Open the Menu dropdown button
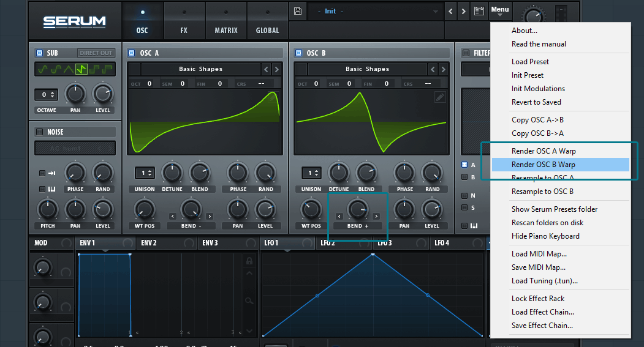 coord(500,10)
